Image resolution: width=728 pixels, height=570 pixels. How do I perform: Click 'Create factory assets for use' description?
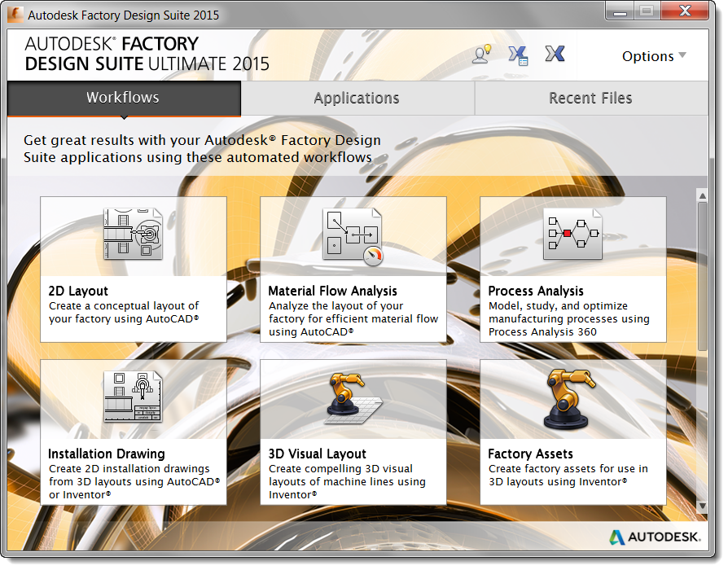point(568,476)
